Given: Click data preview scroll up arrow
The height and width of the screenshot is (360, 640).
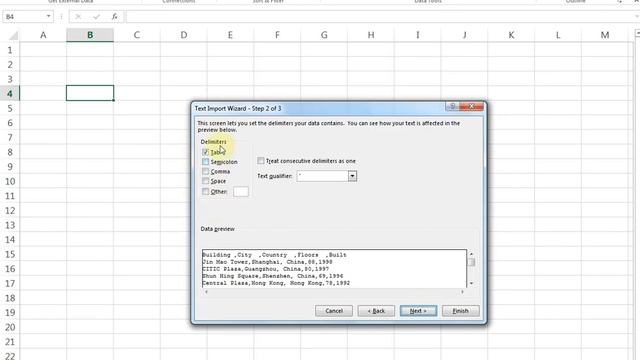Looking at the screenshot, I should coord(471,254).
